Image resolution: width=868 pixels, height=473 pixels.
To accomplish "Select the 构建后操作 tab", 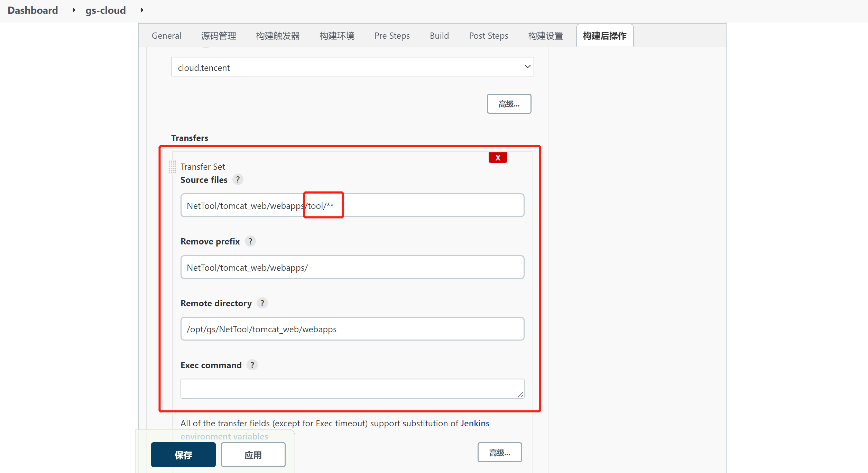I will 604,36.
